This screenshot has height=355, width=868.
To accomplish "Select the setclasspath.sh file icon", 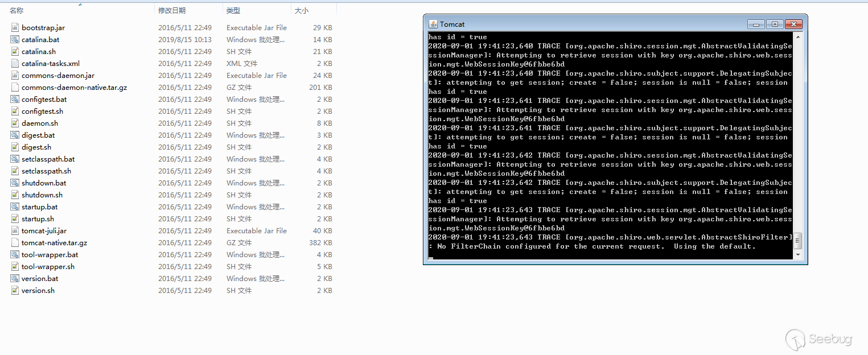I will tap(15, 171).
